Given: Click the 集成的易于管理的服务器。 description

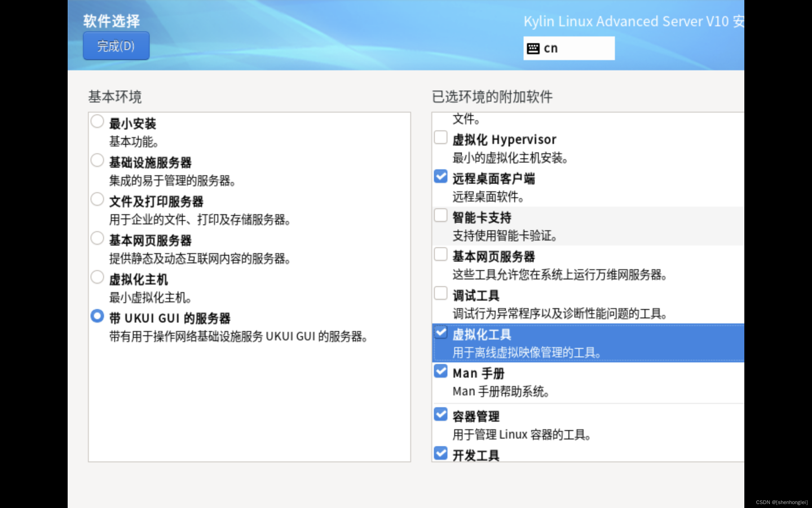Looking at the screenshot, I should click(x=172, y=181).
